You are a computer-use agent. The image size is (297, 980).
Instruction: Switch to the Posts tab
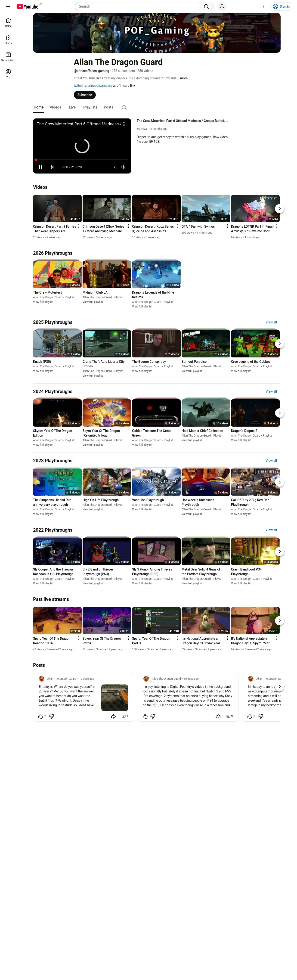point(108,107)
